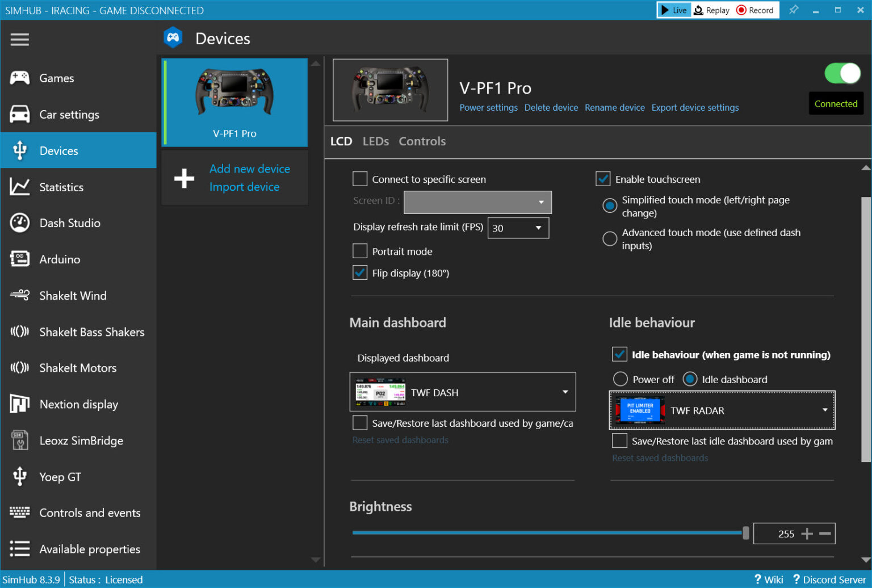Switch to the LEDs tab
872x588 pixels.
tap(375, 141)
